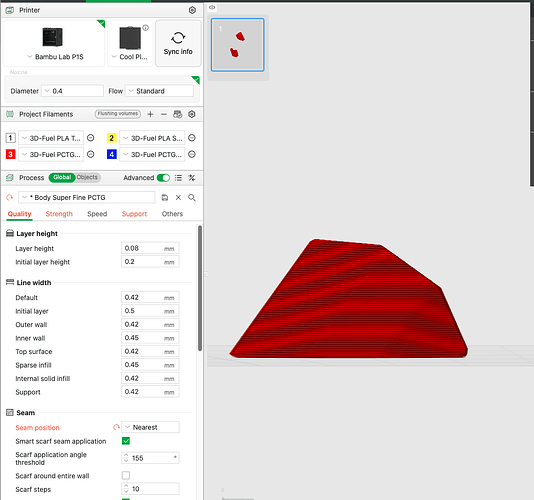Image resolution: width=534 pixels, height=500 pixels.
Task: Click Outer wall width field
Action: pyautogui.click(x=150, y=324)
